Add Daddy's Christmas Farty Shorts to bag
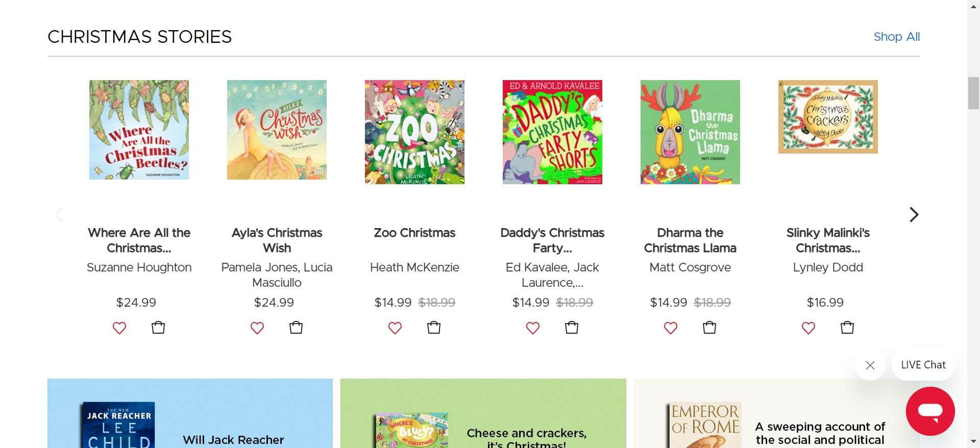Image resolution: width=980 pixels, height=448 pixels. (572, 328)
